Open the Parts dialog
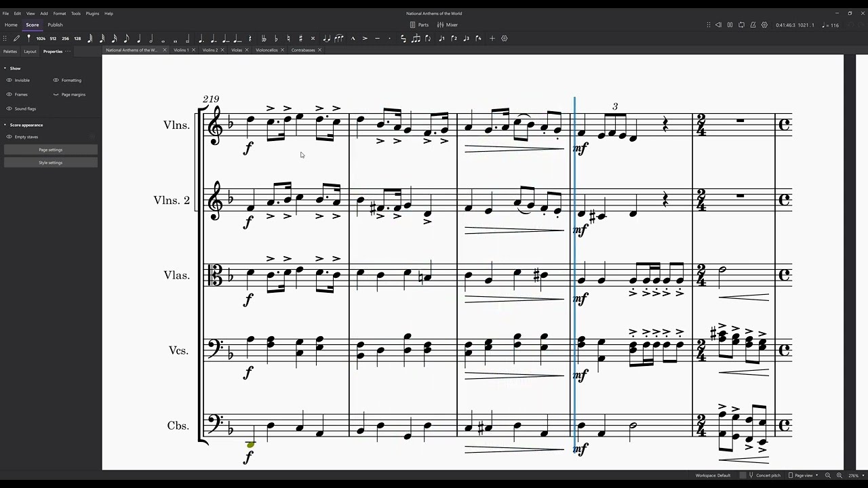 [x=419, y=25]
